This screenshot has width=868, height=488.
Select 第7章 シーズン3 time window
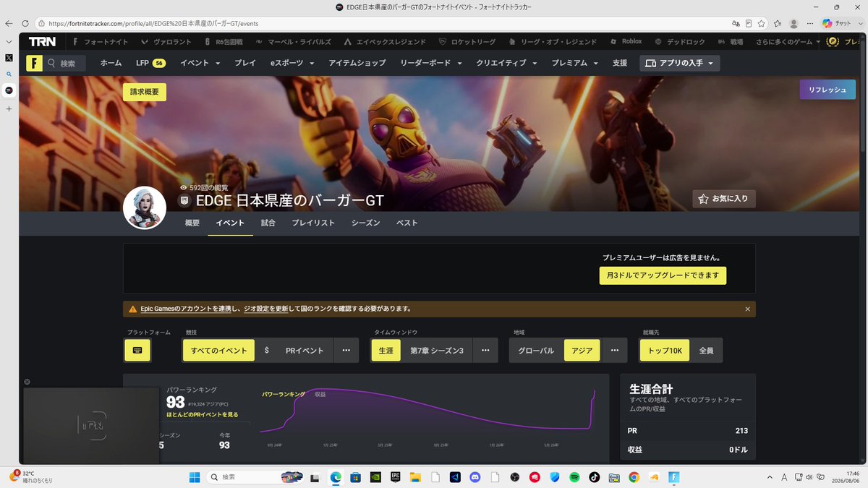pos(437,351)
